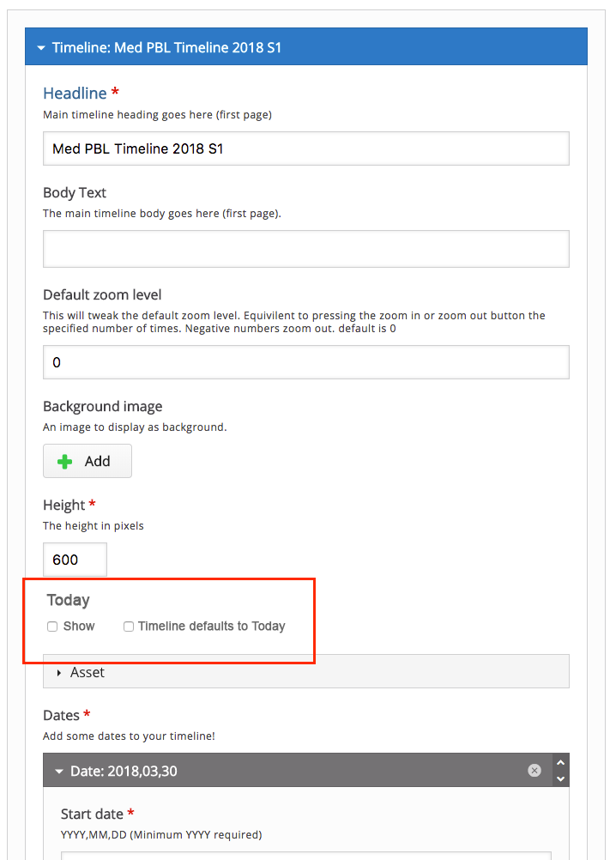
Task: Click the Default zoom level field
Action: (305, 362)
